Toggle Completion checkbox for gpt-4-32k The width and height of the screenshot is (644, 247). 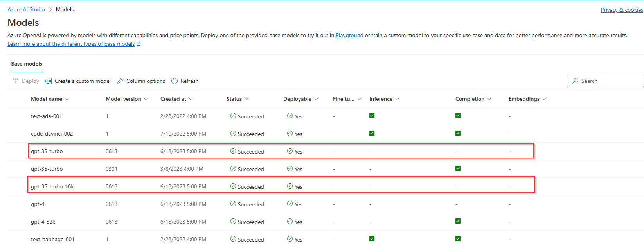(458, 221)
